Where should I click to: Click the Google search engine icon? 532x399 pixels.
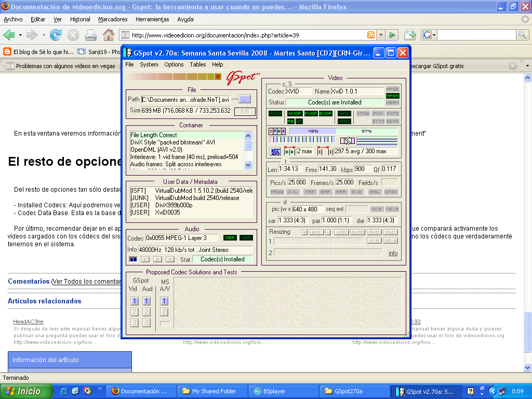click(427, 35)
